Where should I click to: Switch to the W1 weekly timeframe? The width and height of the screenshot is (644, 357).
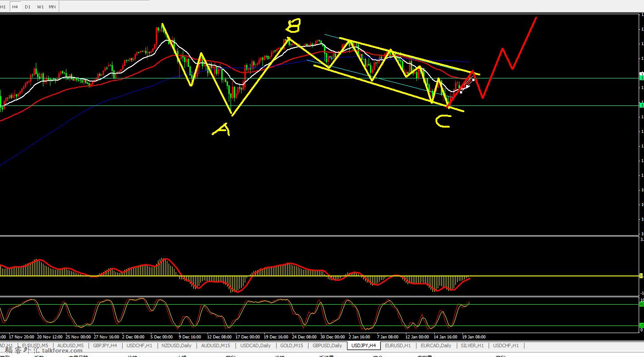tap(40, 7)
